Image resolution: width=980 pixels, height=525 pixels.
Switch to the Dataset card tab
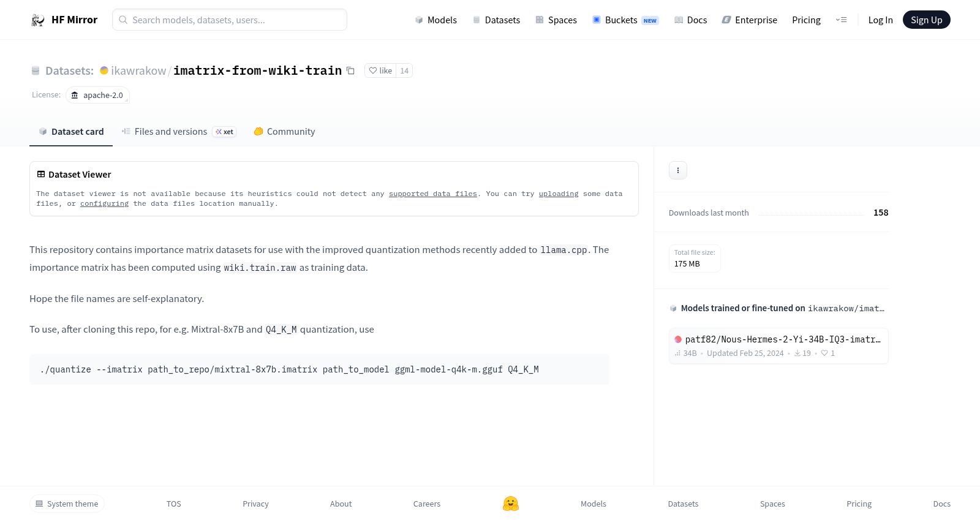[71, 132]
